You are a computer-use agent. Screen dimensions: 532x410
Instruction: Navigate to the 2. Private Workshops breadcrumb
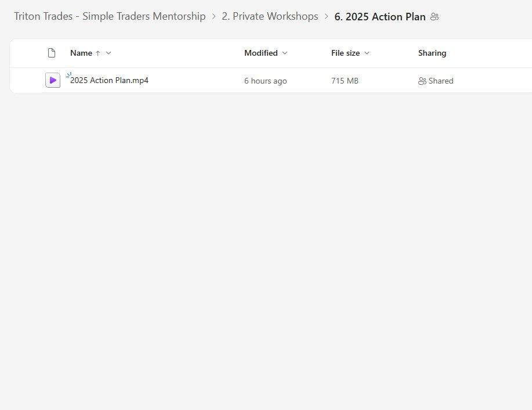[270, 17]
